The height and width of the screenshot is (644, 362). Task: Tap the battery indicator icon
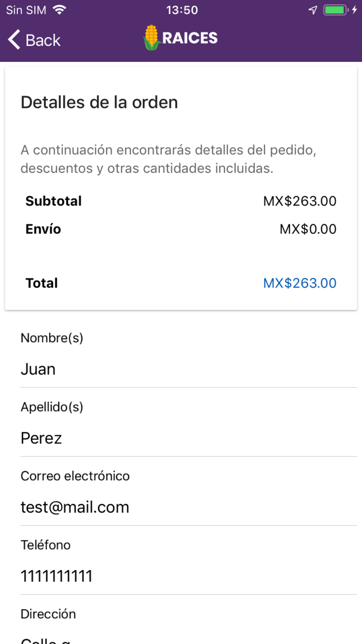[x=335, y=10]
